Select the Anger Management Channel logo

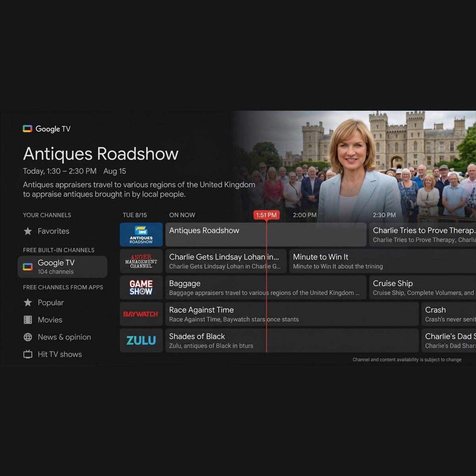coord(141,261)
